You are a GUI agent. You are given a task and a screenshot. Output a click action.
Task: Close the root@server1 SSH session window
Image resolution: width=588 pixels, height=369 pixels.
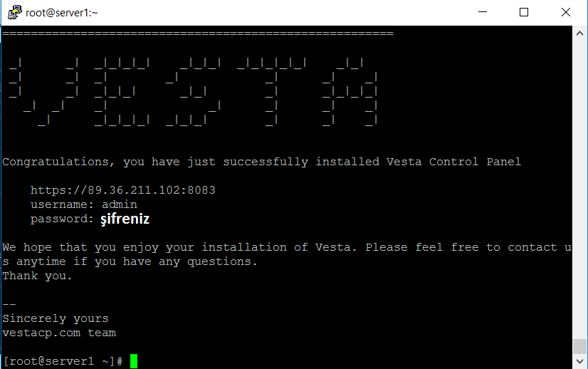click(565, 12)
